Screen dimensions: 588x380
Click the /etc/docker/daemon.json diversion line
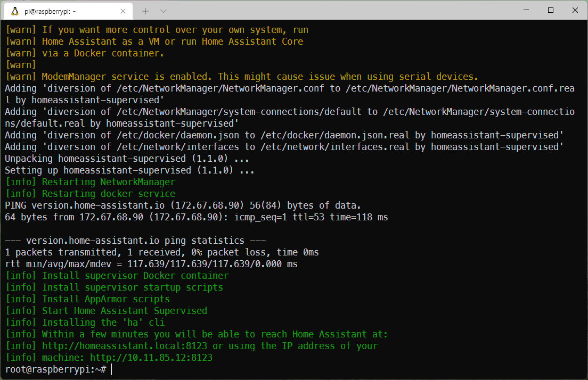click(284, 135)
